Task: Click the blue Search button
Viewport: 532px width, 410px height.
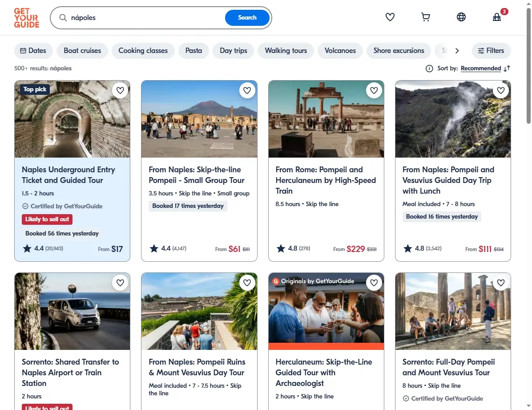Action: [x=247, y=18]
